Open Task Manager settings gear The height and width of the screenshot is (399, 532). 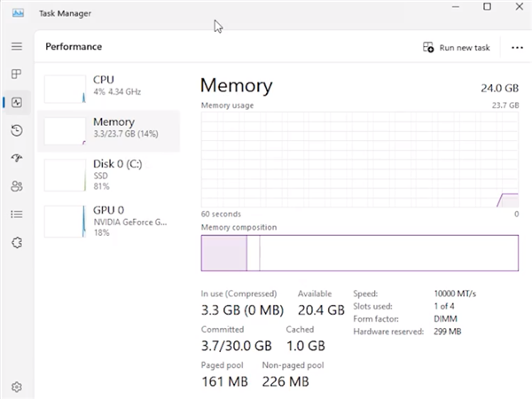click(x=16, y=387)
